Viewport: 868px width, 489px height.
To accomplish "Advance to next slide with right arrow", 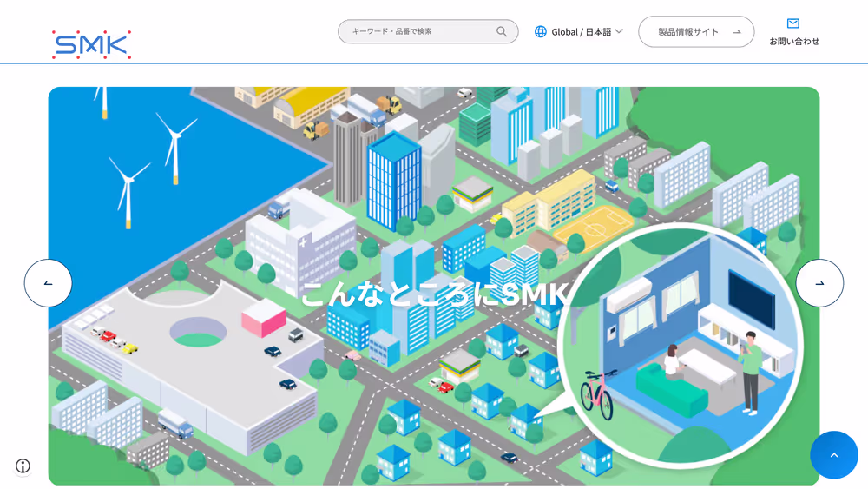I will tap(819, 283).
